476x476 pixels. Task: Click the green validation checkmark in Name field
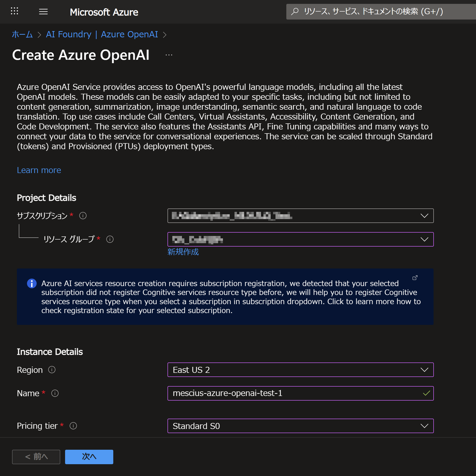[427, 393]
